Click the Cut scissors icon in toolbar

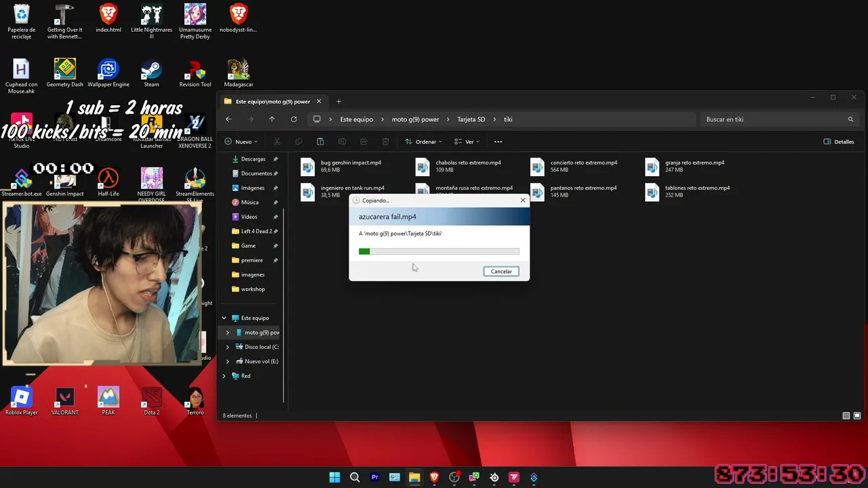click(x=277, y=142)
